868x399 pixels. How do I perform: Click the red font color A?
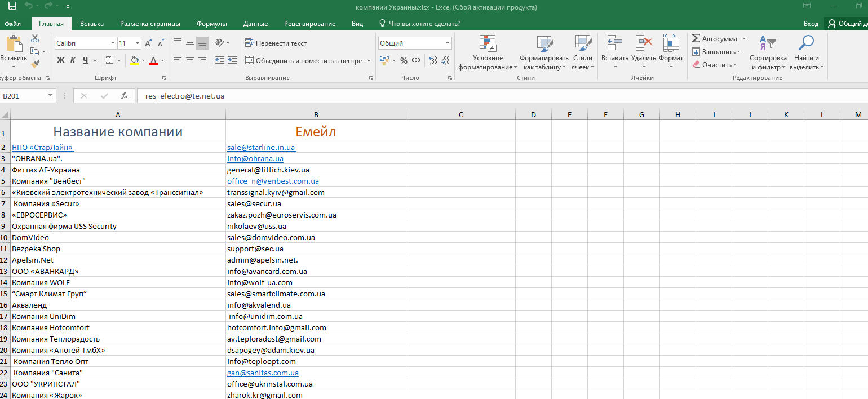153,60
